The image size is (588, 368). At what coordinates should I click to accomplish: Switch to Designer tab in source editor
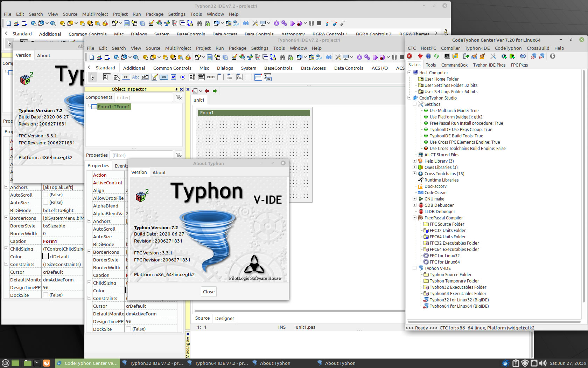click(225, 318)
